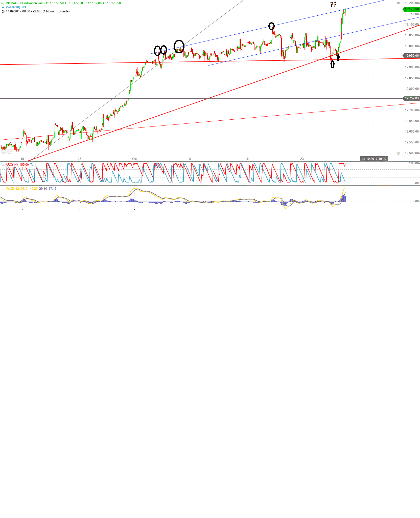Click the date range 14.09.2017 06:00 - 22:00
420x518 pixels.
(23, 11)
